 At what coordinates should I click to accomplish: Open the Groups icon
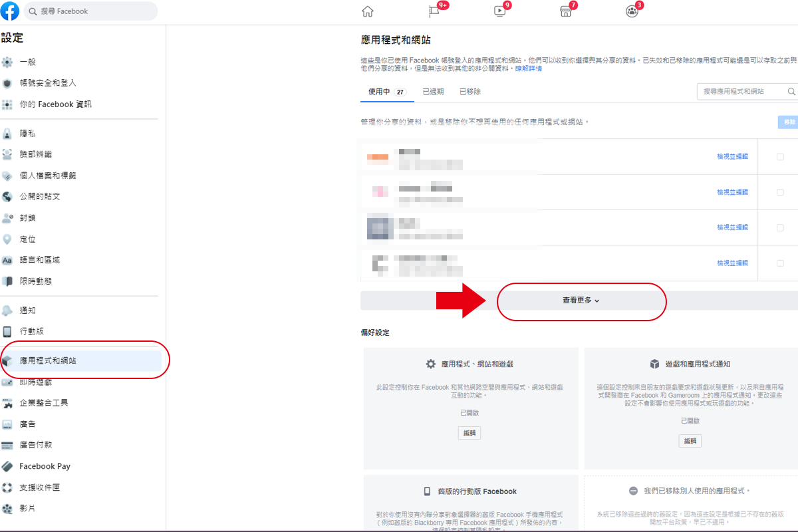coord(631,11)
